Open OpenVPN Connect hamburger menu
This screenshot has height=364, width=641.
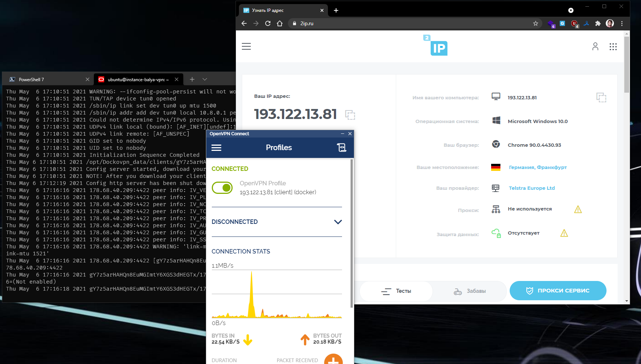coord(216,148)
